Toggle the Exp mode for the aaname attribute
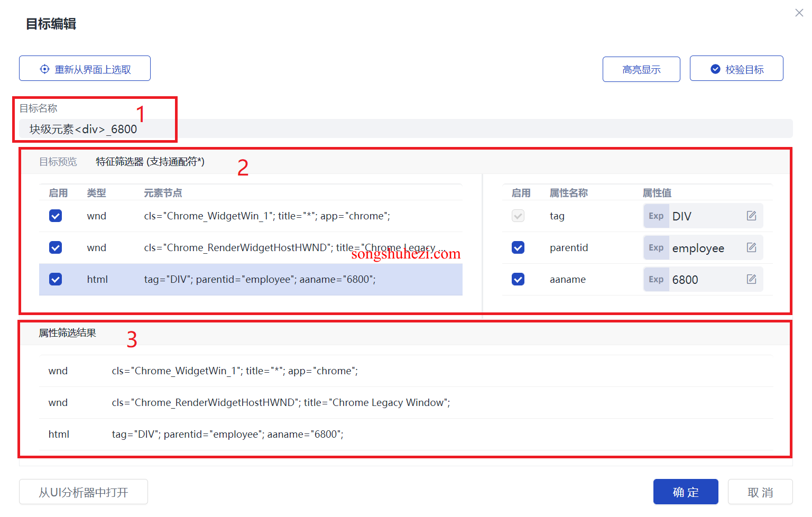812x517 pixels. click(x=656, y=279)
